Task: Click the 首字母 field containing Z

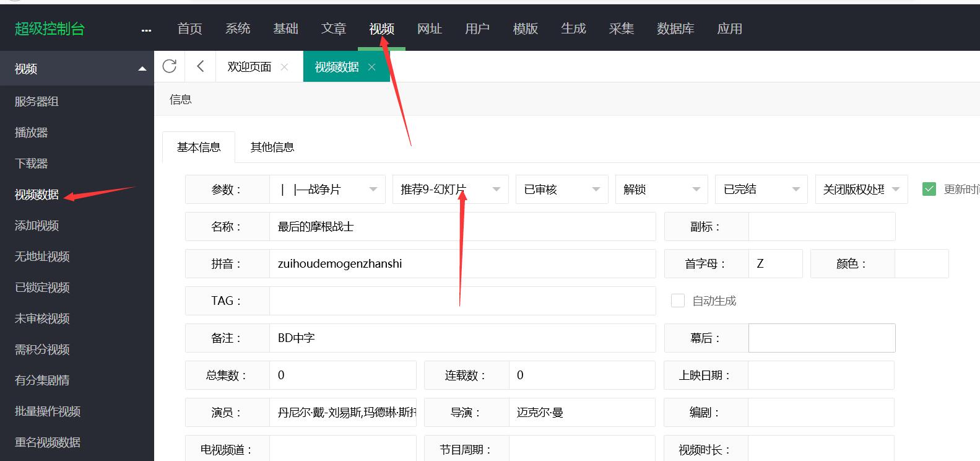Action: (776, 263)
